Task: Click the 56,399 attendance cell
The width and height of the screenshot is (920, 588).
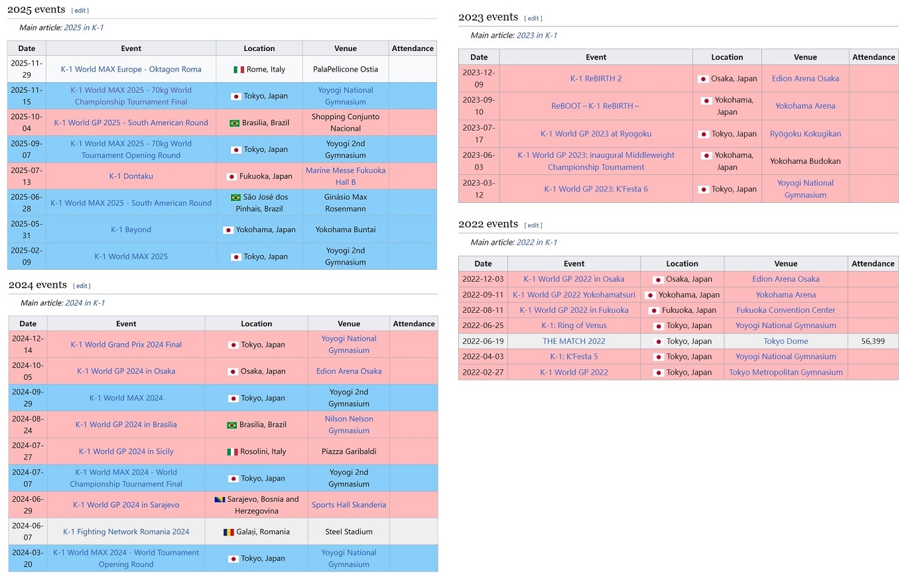Action: click(x=872, y=341)
